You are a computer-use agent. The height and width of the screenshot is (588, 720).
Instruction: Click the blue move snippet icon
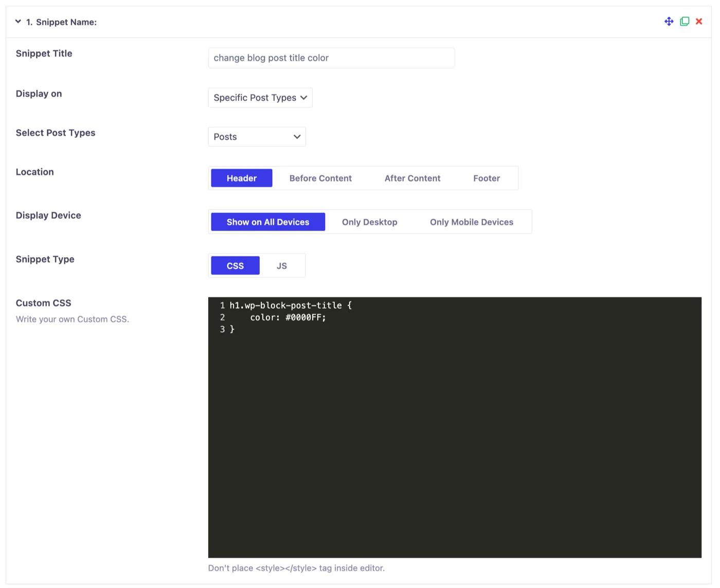pos(669,22)
